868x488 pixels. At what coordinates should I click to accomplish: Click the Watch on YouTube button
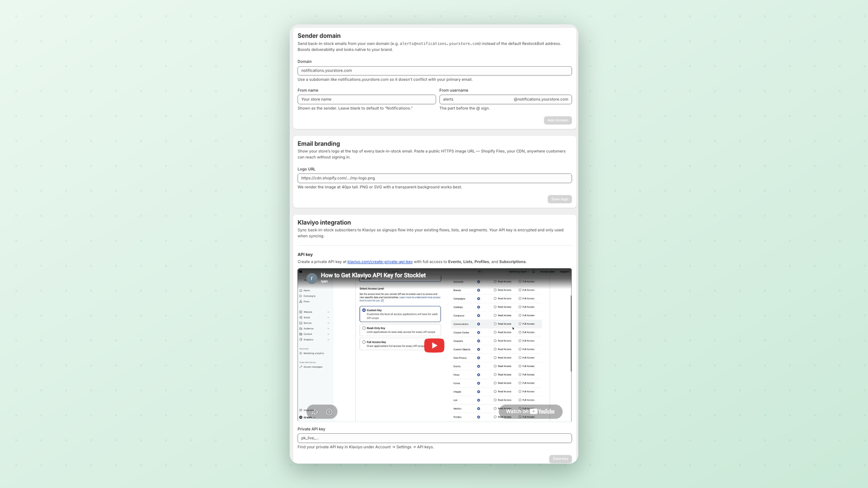tap(531, 412)
